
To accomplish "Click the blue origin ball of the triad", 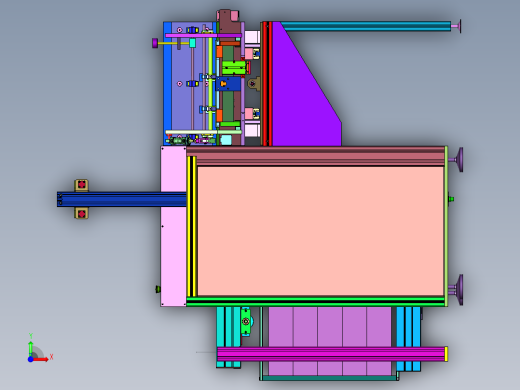I will [x=30, y=359].
